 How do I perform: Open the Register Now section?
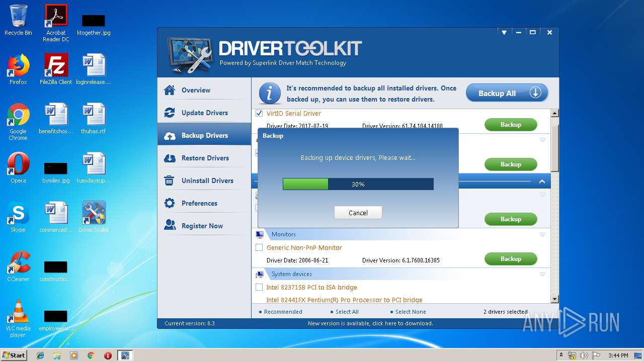pyautogui.click(x=204, y=226)
